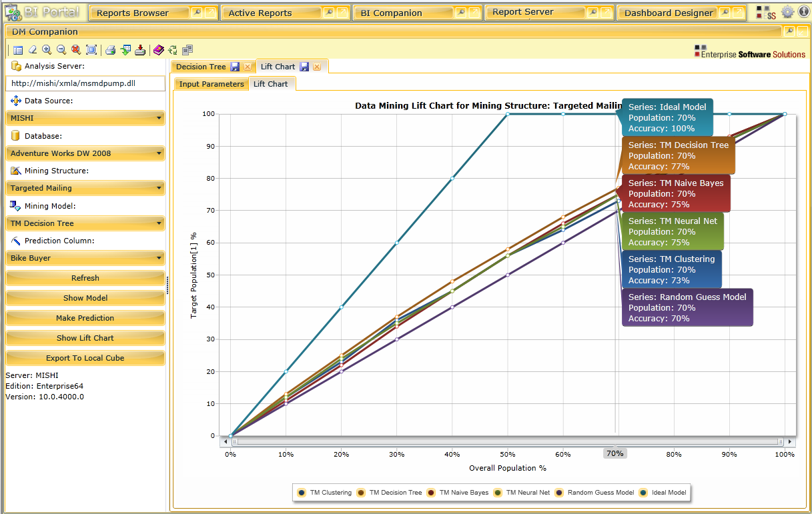Viewport: 812px width, 514px height.
Task: Click the BI Portal logo icon
Action: coord(13,11)
